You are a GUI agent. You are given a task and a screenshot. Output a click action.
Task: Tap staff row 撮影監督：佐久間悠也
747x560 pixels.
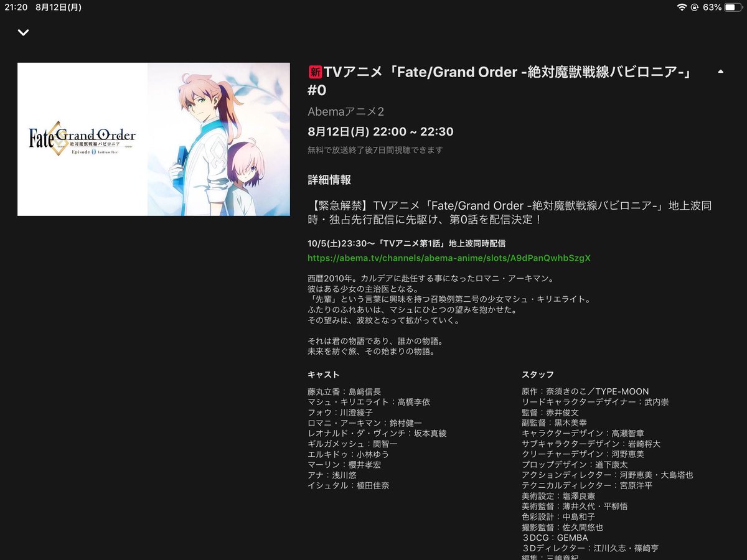tap(562, 527)
